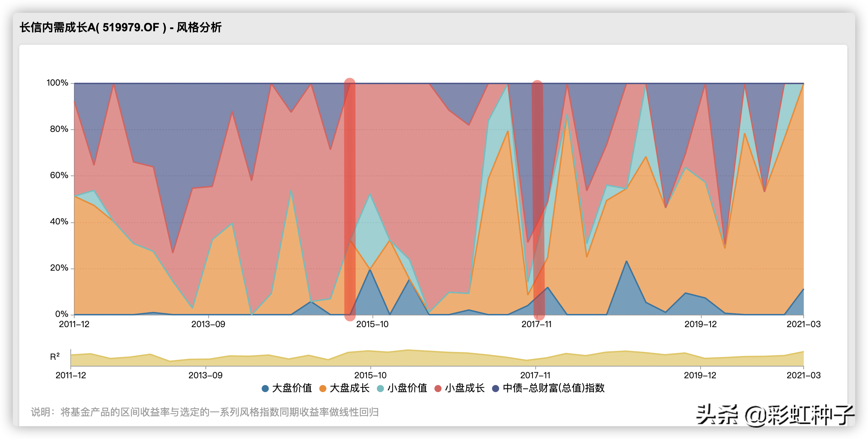The width and height of the screenshot is (868, 439).
Task: Click the R² chart's 2013-09 label
Action: pos(205,375)
